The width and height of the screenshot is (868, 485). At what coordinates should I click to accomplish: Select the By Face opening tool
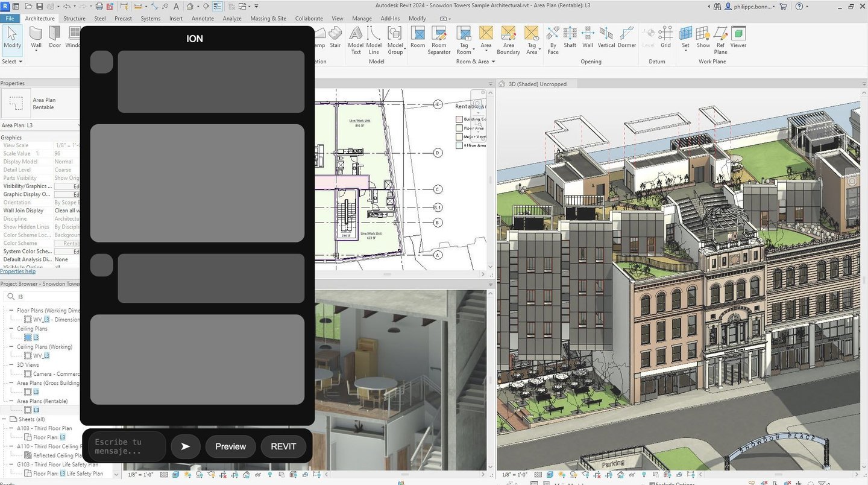point(553,40)
